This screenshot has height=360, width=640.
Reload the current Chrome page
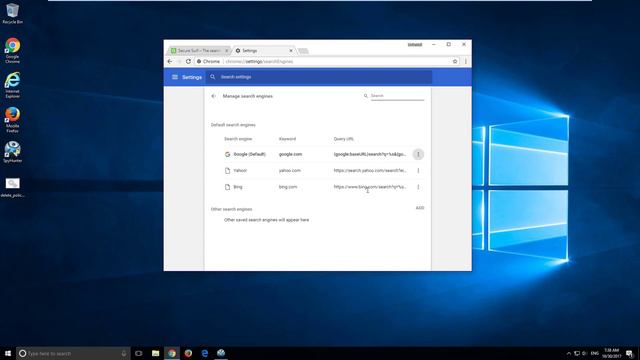188,61
